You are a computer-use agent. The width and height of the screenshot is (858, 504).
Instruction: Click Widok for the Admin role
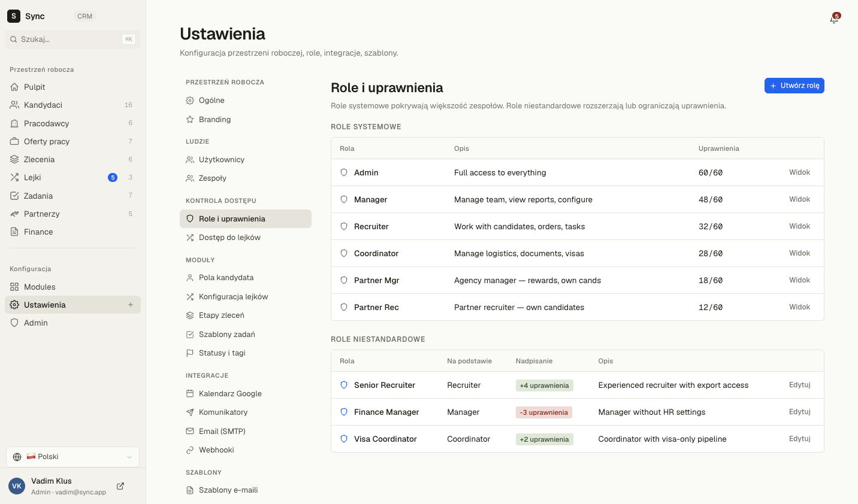click(x=799, y=172)
